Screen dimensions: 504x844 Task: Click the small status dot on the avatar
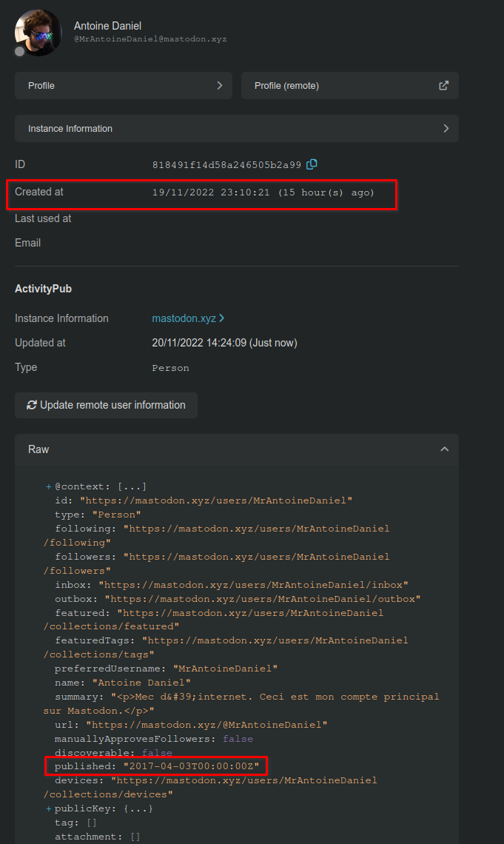(x=18, y=51)
